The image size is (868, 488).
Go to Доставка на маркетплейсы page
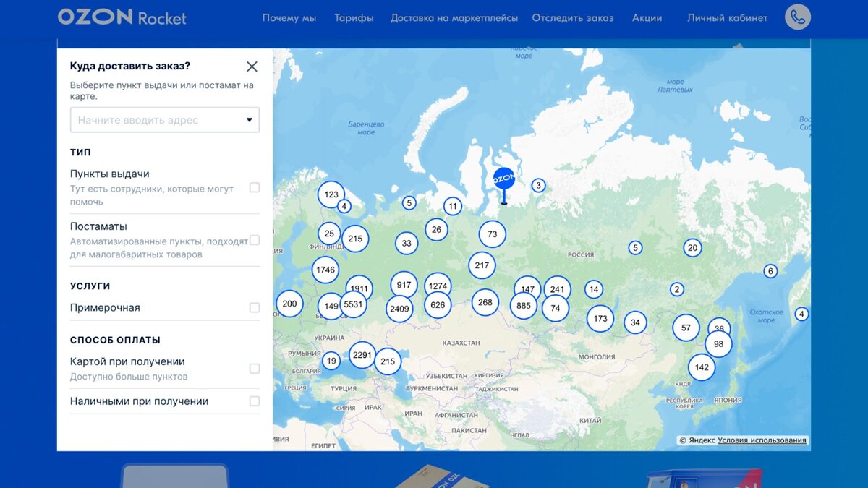[x=454, y=18]
